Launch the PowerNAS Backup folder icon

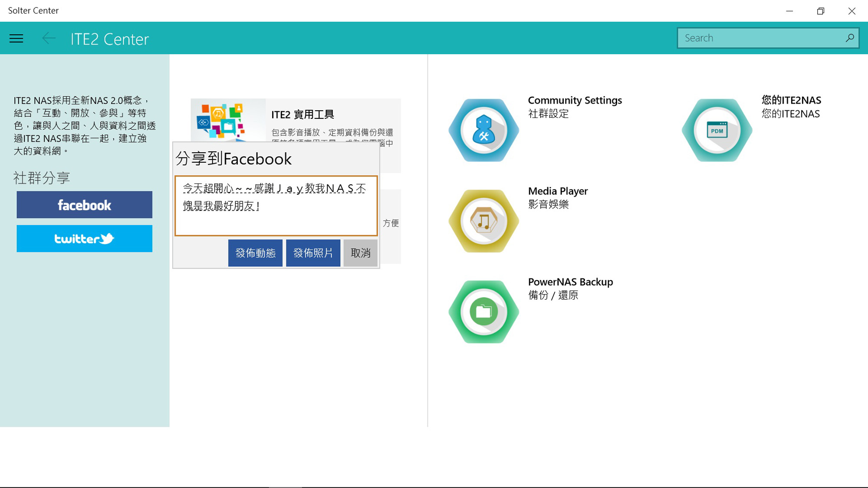point(483,311)
